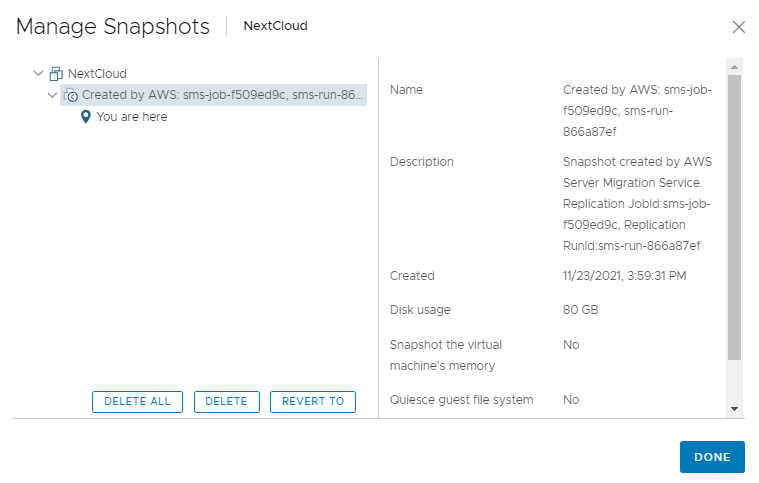Close the Manage Snapshots dialog with X
This screenshot has height=483, width=759.
coord(739,27)
